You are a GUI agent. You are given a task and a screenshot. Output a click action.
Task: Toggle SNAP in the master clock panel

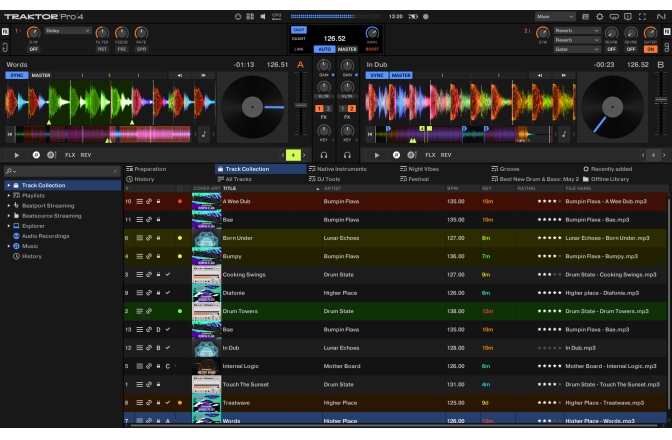(x=299, y=30)
